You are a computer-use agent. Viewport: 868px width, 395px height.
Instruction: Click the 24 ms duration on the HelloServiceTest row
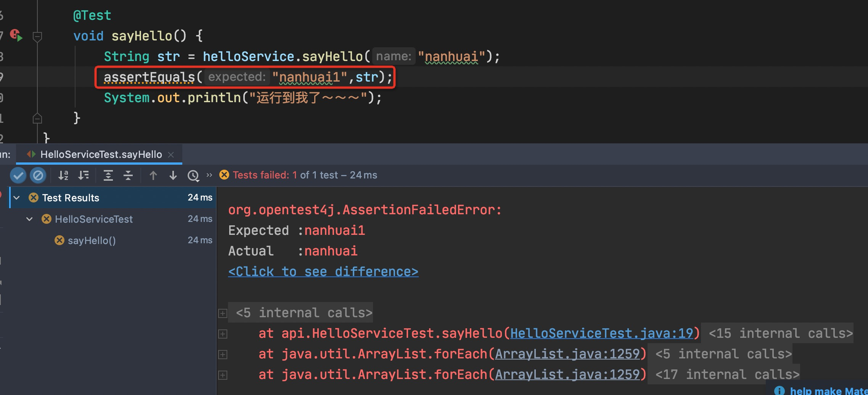tap(200, 219)
